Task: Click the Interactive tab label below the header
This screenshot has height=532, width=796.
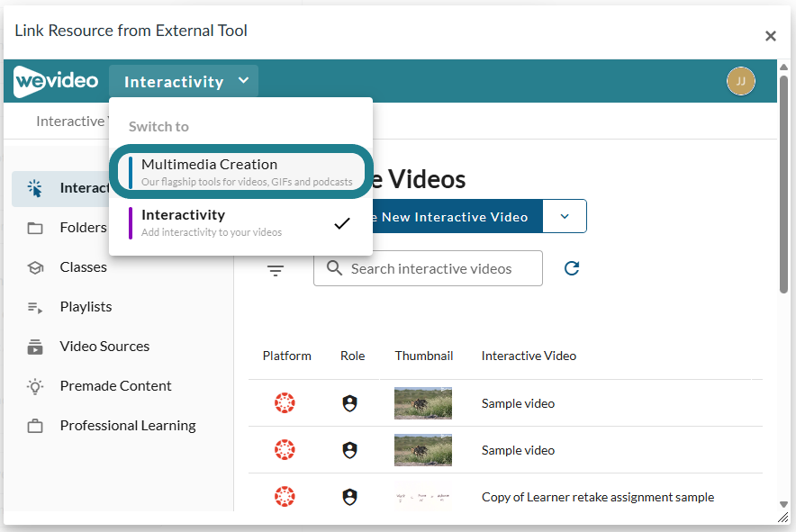Action: 70,122
